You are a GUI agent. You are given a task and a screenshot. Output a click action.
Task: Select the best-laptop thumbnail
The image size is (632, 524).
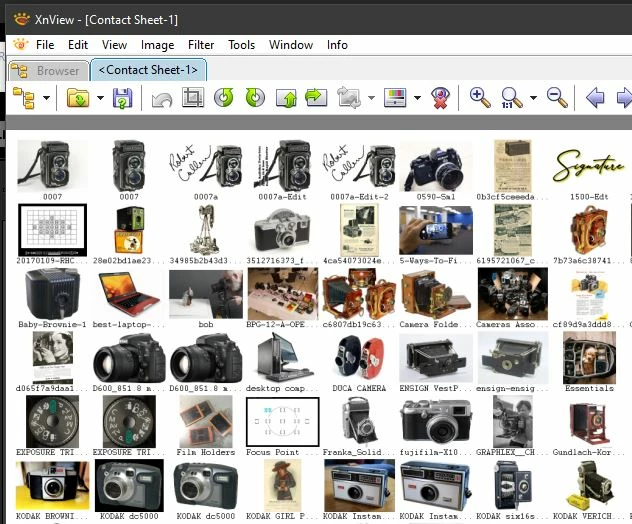(x=129, y=294)
